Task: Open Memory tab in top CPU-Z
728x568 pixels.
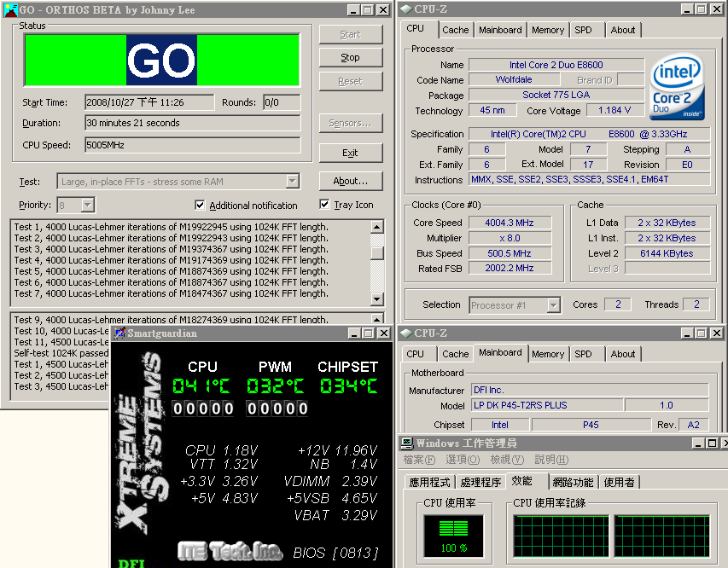Action: (x=548, y=30)
